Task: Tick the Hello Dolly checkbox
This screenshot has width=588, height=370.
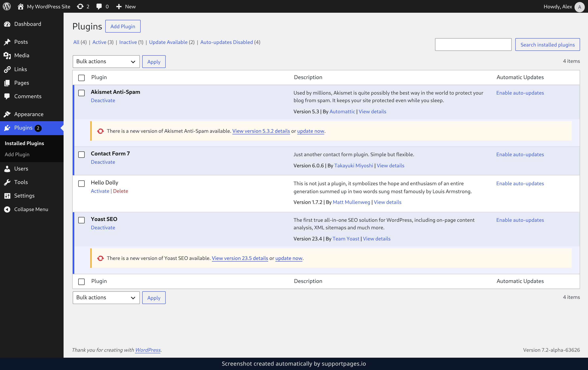Action: [81, 183]
